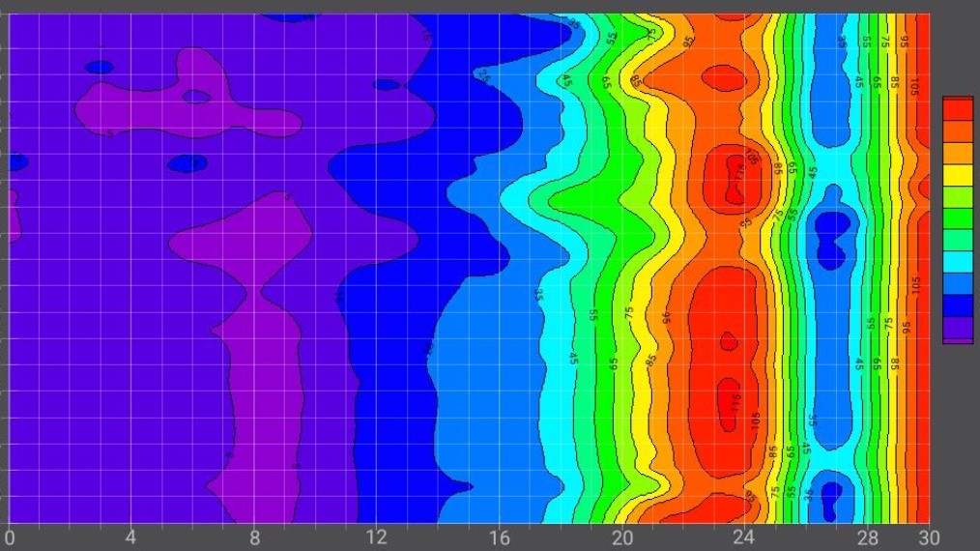Click x-axis tick label 24
980x551 pixels.
743,537
